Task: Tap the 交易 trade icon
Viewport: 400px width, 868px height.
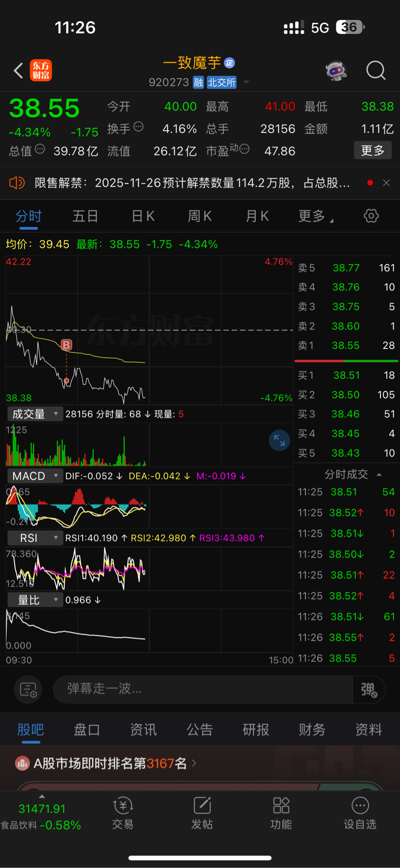Action: tap(123, 813)
